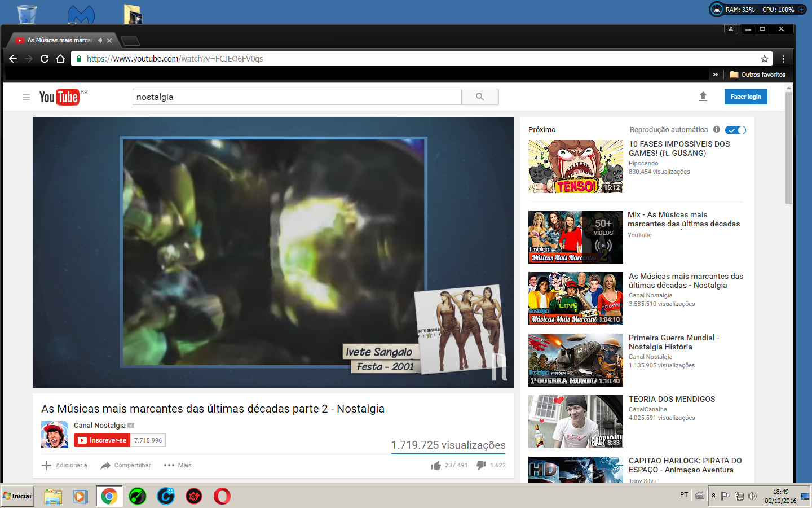Open the 1:04:10 Músicas Mais Marcantes thumbnail

[576, 299]
